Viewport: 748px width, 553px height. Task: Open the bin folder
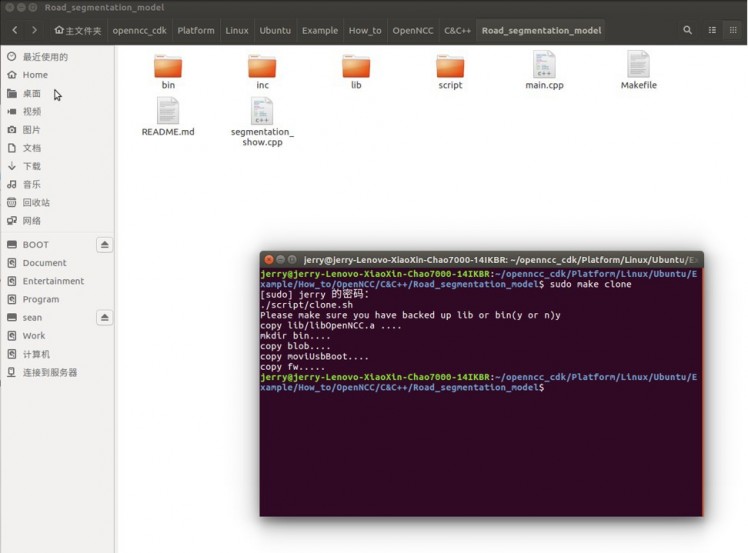[168, 67]
